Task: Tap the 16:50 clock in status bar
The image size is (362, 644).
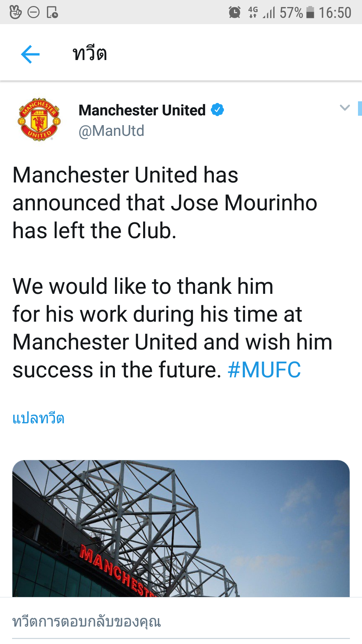Action: pyautogui.click(x=335, y=13)
